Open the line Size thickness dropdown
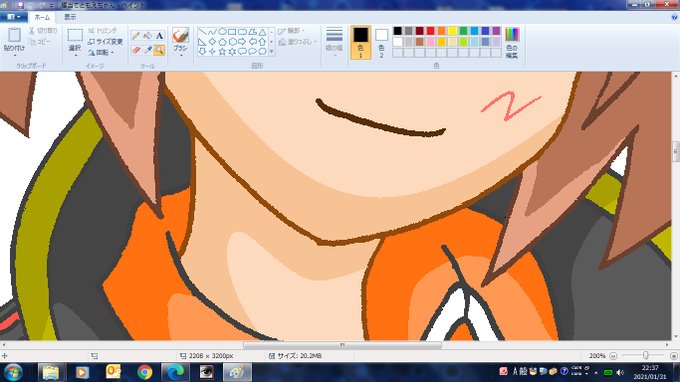This screenshot has height=382, width=680. pyautogui.click(x=334, y=42)
